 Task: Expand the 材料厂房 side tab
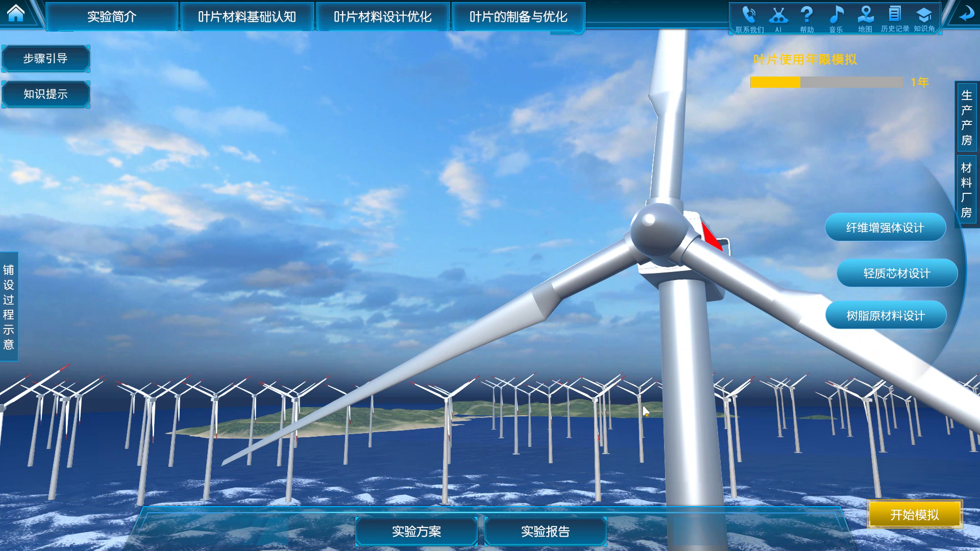[966, 190]
